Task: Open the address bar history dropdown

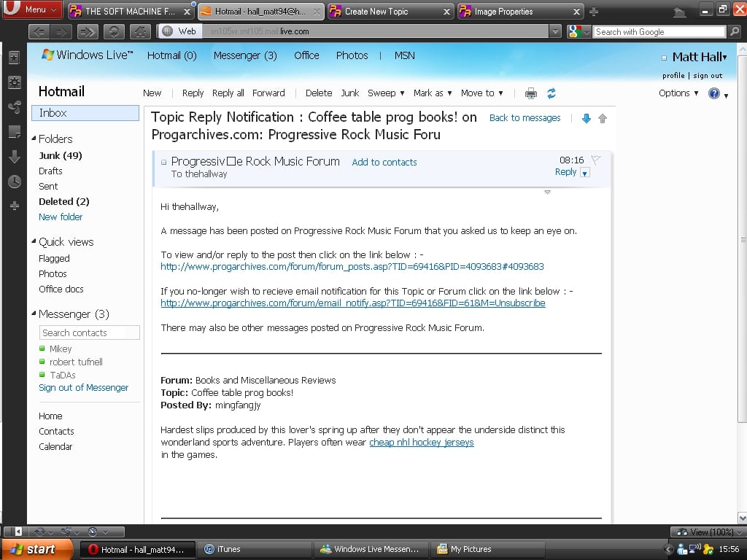Action: point(555,31)
